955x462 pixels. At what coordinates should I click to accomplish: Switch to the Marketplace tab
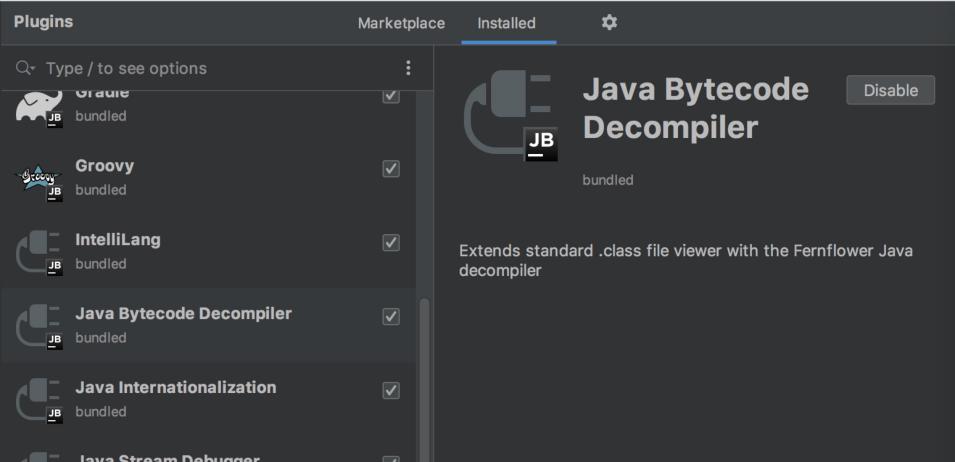(401, 23)
